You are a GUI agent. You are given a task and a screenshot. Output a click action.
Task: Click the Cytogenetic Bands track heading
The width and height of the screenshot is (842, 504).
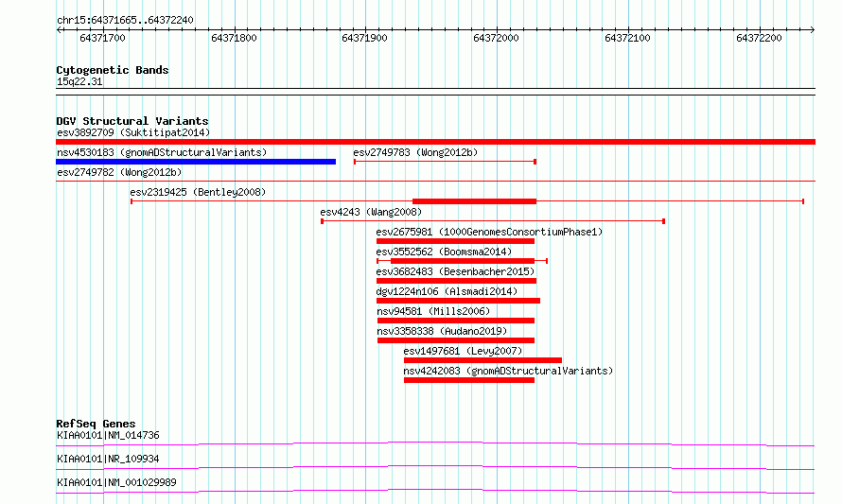(x=113, y=70)
